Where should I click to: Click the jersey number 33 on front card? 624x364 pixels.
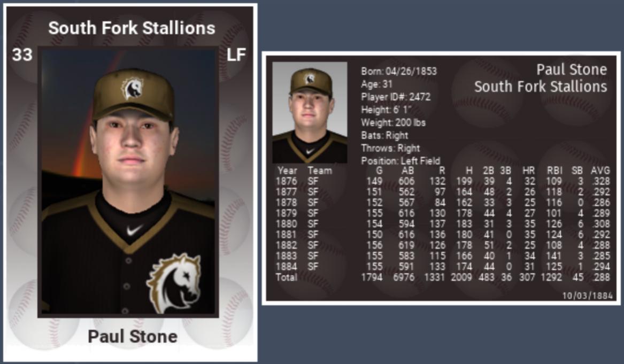(x=22, y=55)
